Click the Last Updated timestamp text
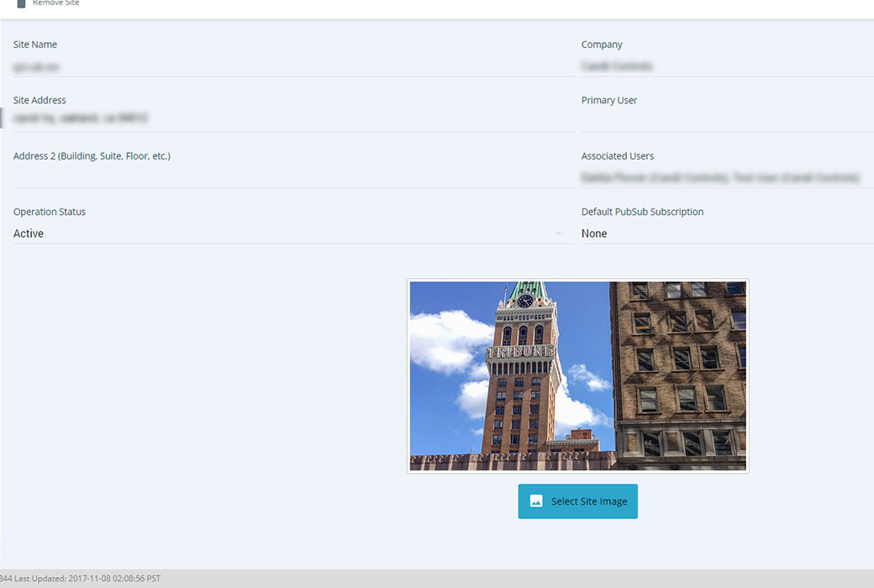Image resolution: width=874 pixels, height=588 pixels. [87, 579]
